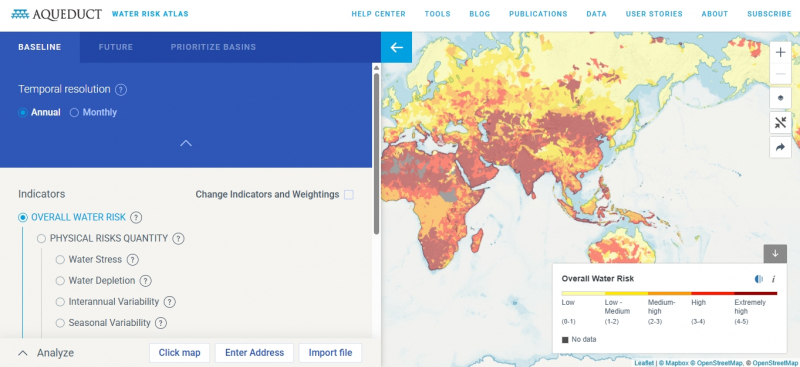The height and width of the screenshot is (367, 800).
Task: Switch to the Future tab
Action: coord(116,47)
